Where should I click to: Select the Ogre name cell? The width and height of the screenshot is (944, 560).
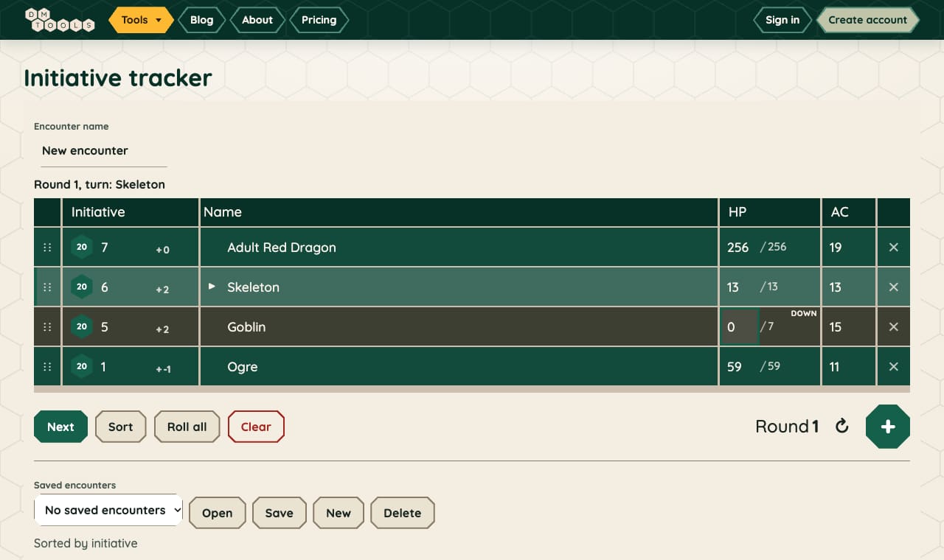[x=459, y=367]
